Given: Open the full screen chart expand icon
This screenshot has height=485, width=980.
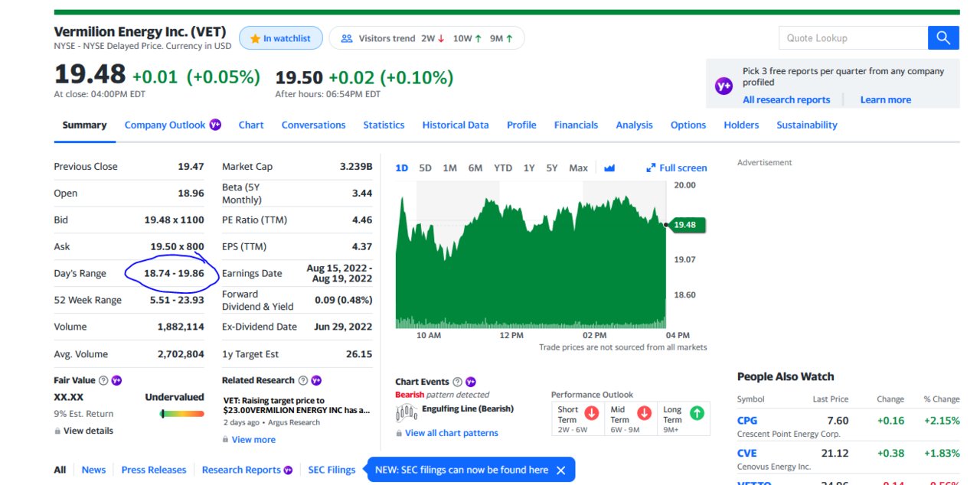Looking at the screenshot, I should (x=651, y=168).
